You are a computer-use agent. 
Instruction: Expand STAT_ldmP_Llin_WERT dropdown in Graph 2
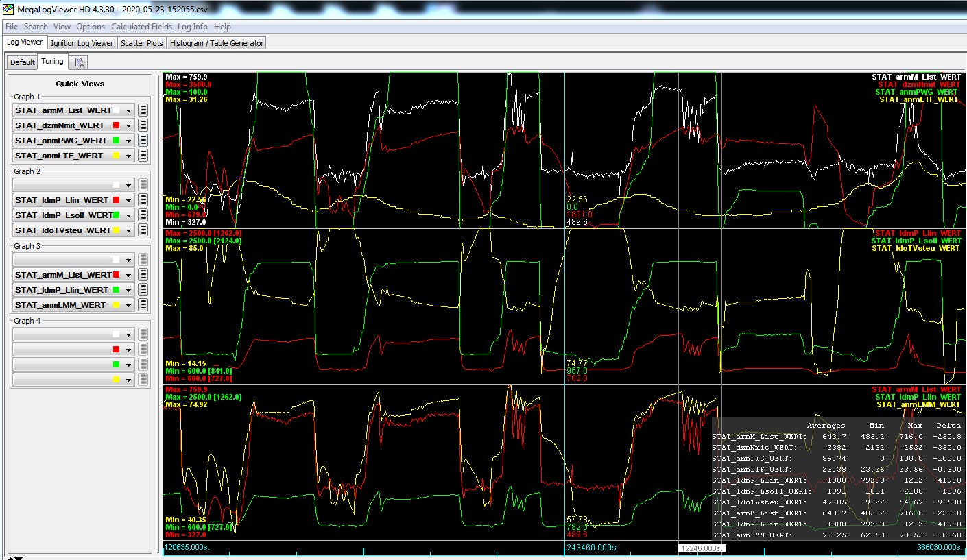[128, 200]
